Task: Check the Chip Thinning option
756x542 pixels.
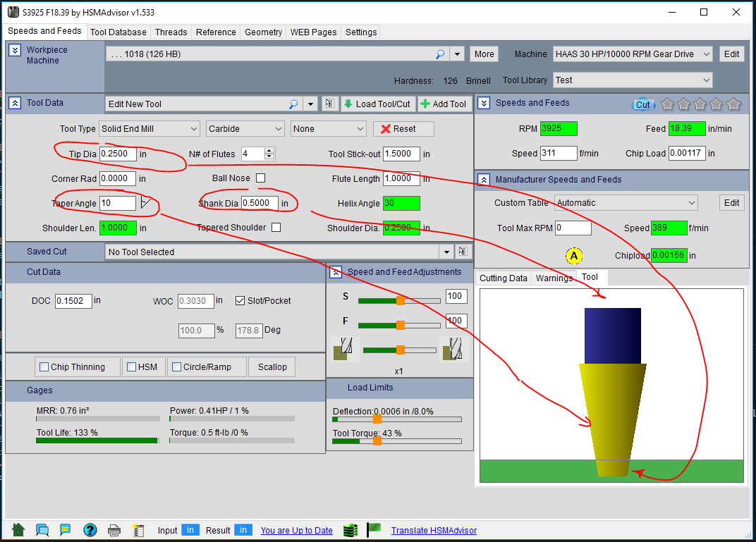Action: (44, 367)
